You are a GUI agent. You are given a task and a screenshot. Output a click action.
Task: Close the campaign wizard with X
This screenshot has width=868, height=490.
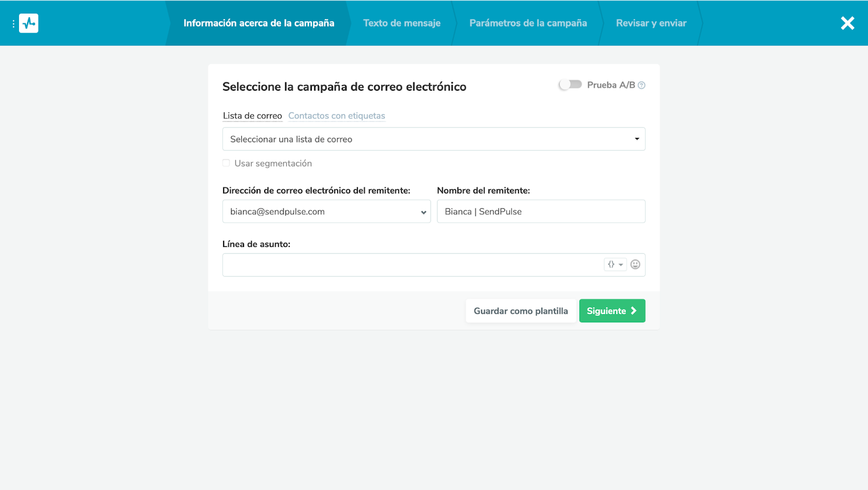(847, 23)
